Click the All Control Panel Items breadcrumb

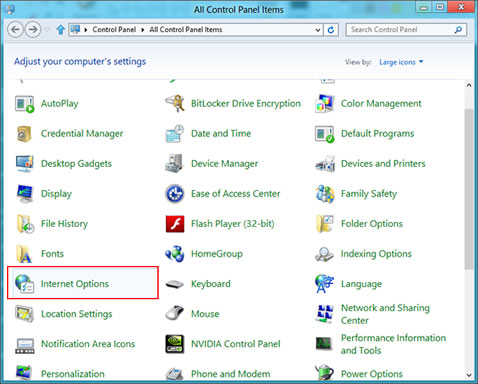tap(186, 30)
